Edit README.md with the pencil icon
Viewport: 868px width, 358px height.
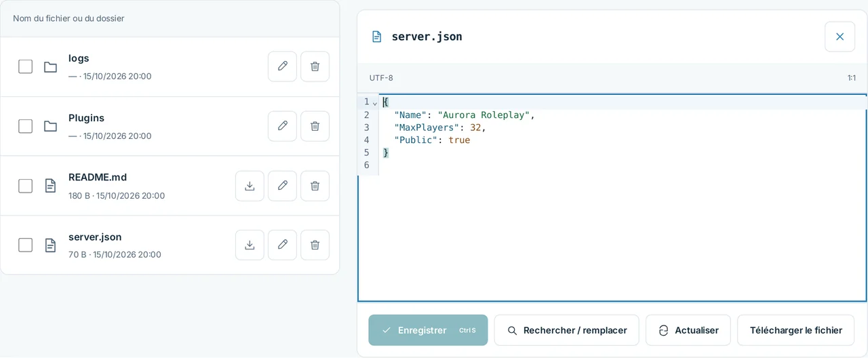(282, 186)
